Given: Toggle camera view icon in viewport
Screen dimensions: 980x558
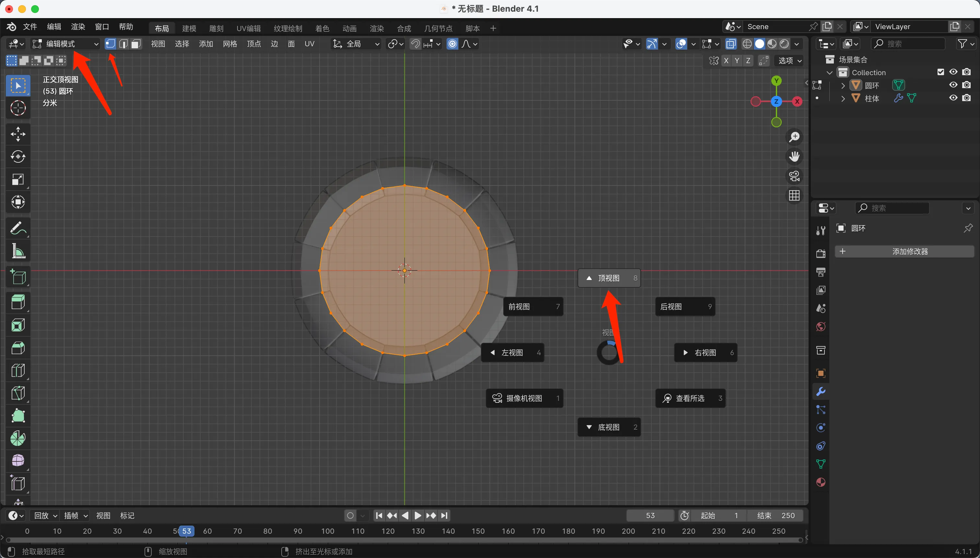Looking at the screenshot, I should 794,177.
